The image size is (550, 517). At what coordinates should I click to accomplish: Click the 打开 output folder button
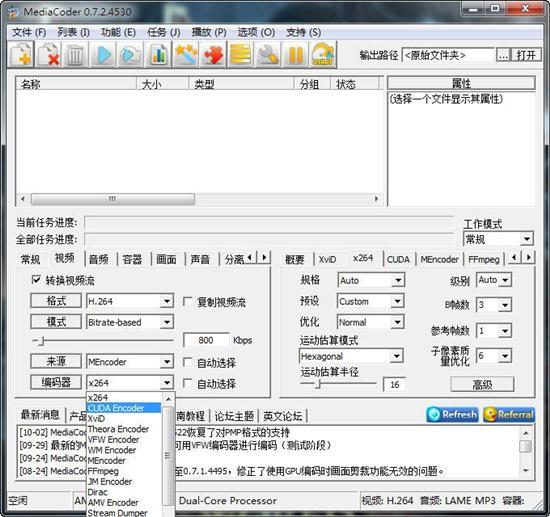(x=526, y=55)
